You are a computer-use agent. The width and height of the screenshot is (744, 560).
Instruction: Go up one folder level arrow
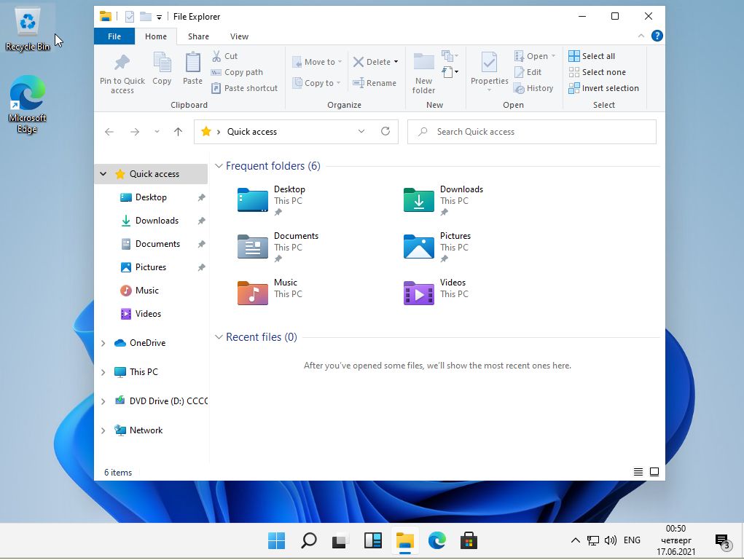178,132
